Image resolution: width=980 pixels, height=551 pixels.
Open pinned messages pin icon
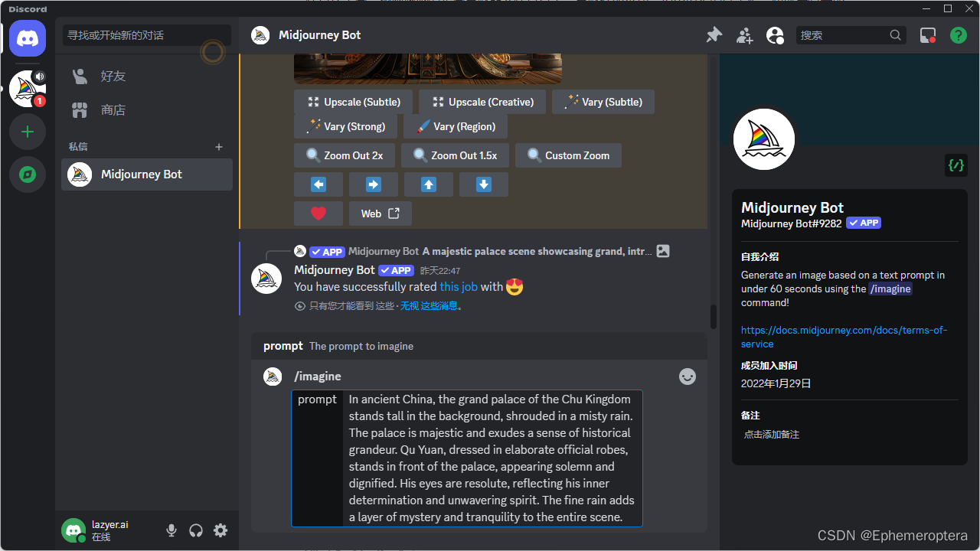coord(714,35)
